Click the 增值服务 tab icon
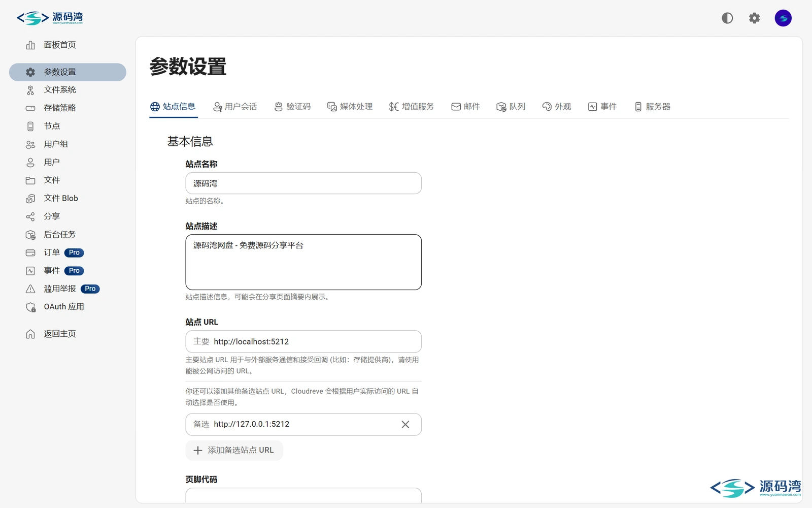 click(394, 107)
